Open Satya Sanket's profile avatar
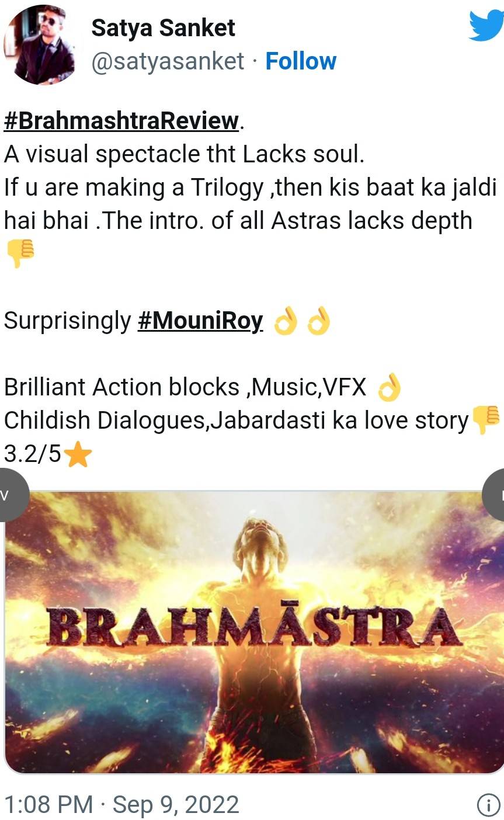The height and width of the screenshot is (820, 504). [39, 44]
